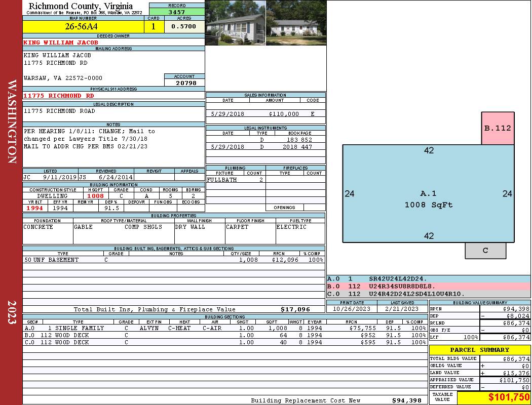Click PARCEL SUMMARY yellow header
The image size is (532, 405).
(479, 350)
